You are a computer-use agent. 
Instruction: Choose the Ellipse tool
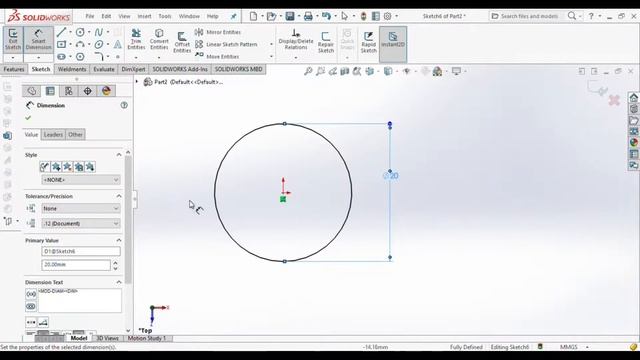[x=99, y=44]
